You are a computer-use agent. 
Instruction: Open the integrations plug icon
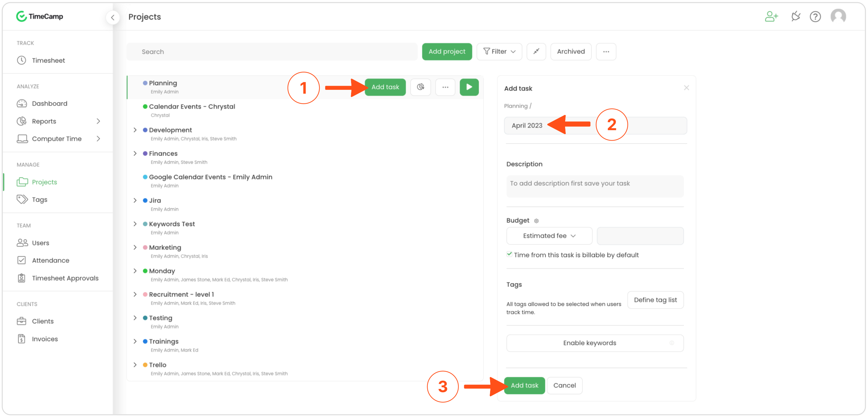[x=795, y=16]
